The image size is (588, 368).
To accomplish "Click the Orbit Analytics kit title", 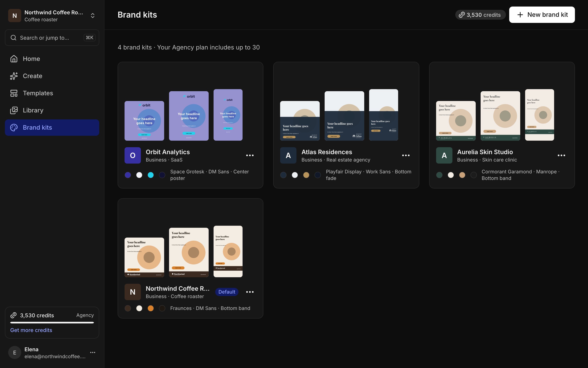I will click(x=168, y=152).
